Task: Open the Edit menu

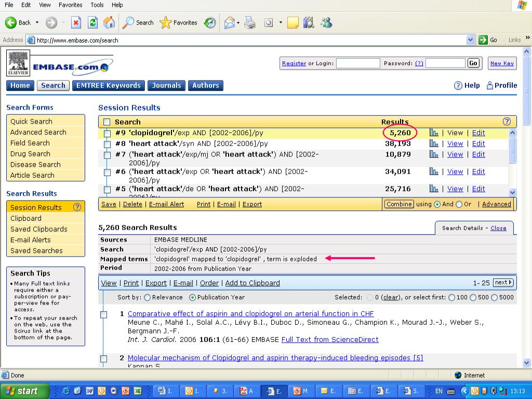Action: point(26,5)
